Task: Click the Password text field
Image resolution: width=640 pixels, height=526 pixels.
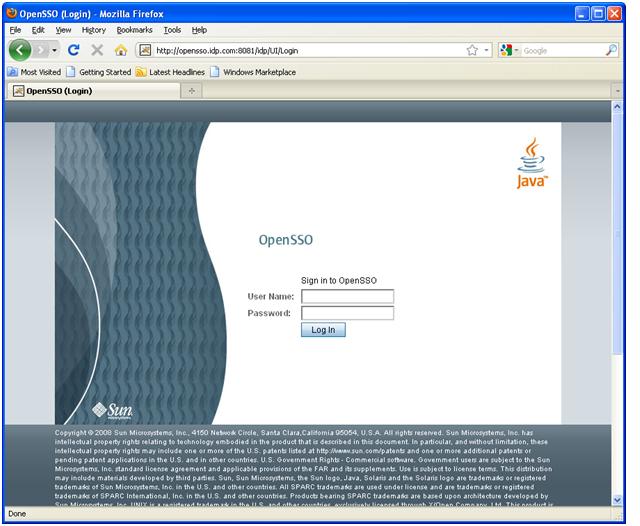Action: point(347,313)
